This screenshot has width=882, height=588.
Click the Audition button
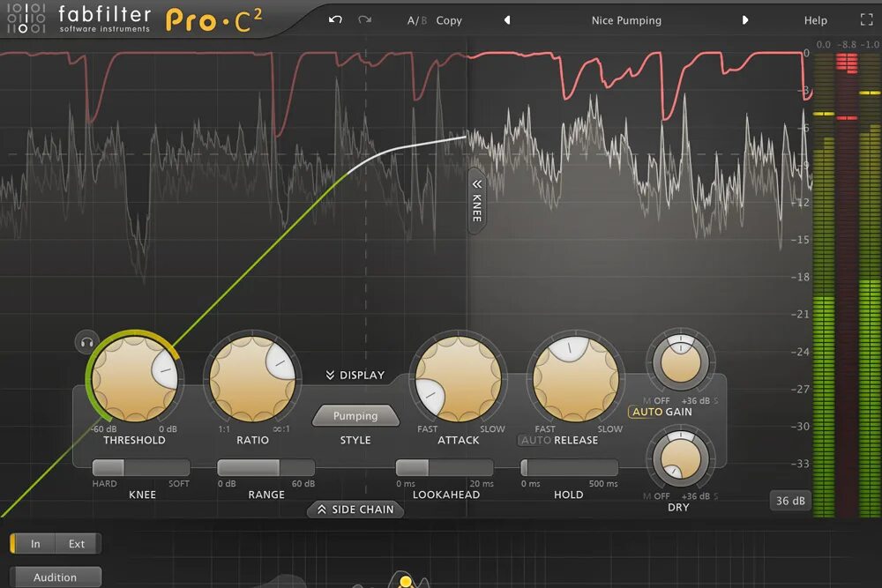point(55,577)
